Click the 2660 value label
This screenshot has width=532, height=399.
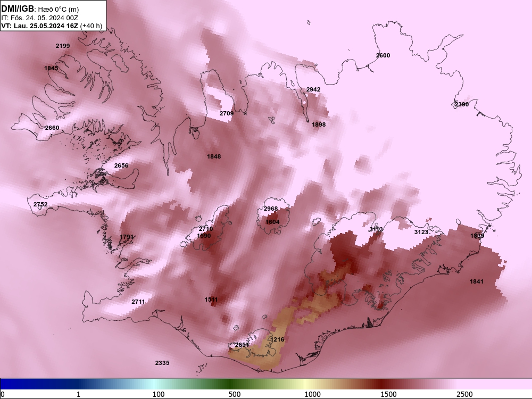[52, 128]
